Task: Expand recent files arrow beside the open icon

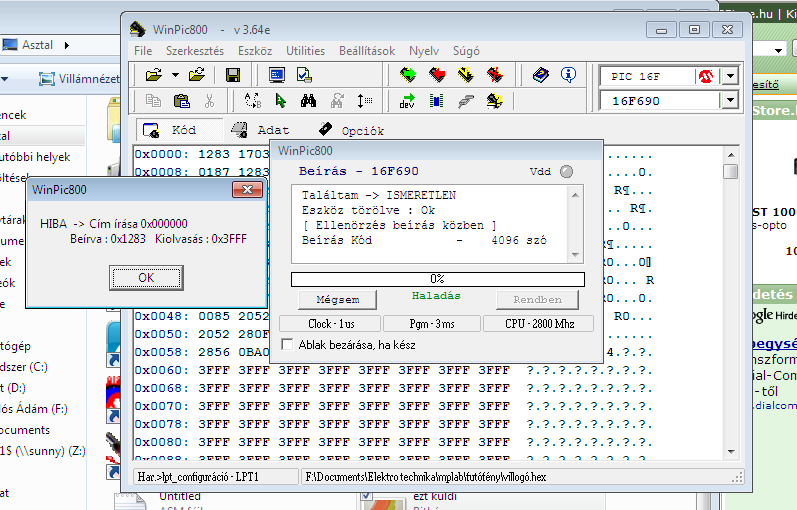Action: tap(175, 75)
